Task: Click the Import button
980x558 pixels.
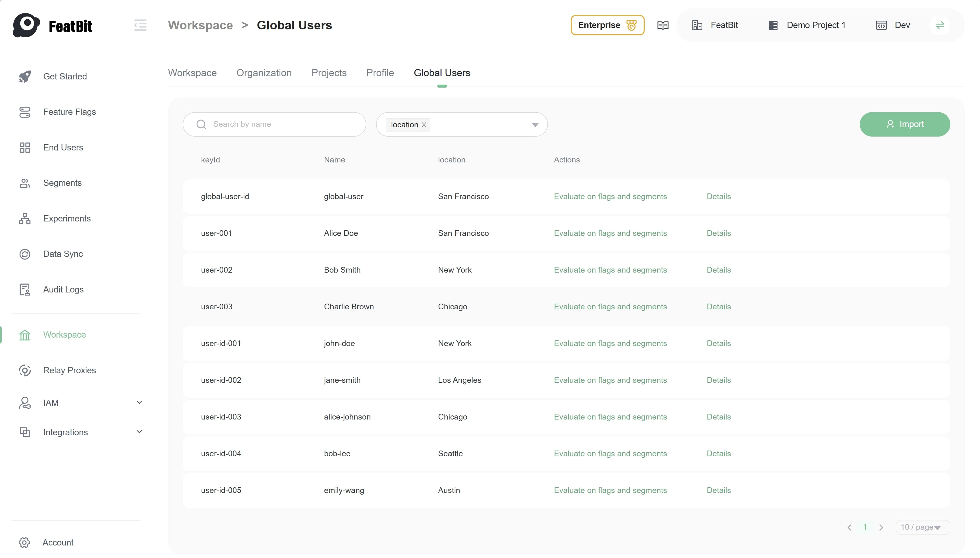Action: coord(905,124)
